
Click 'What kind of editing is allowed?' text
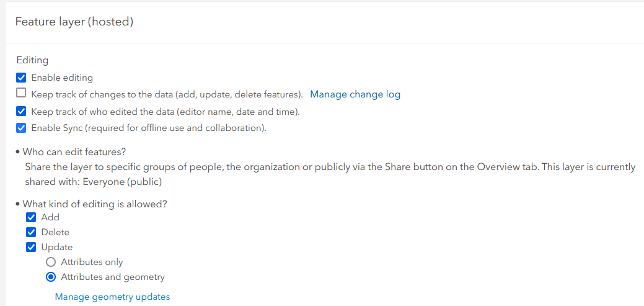coord(95,204)
